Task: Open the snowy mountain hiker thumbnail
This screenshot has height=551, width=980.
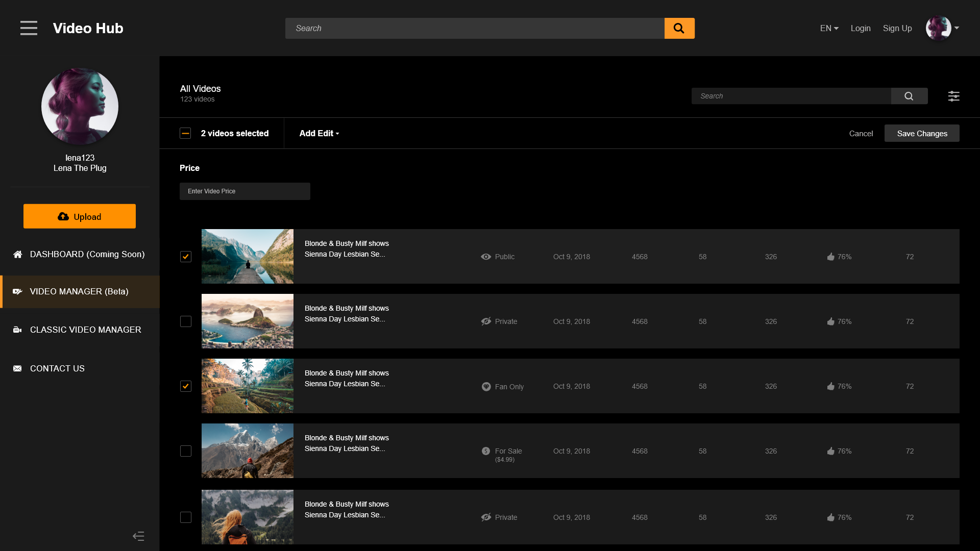Action: (248, 450)
